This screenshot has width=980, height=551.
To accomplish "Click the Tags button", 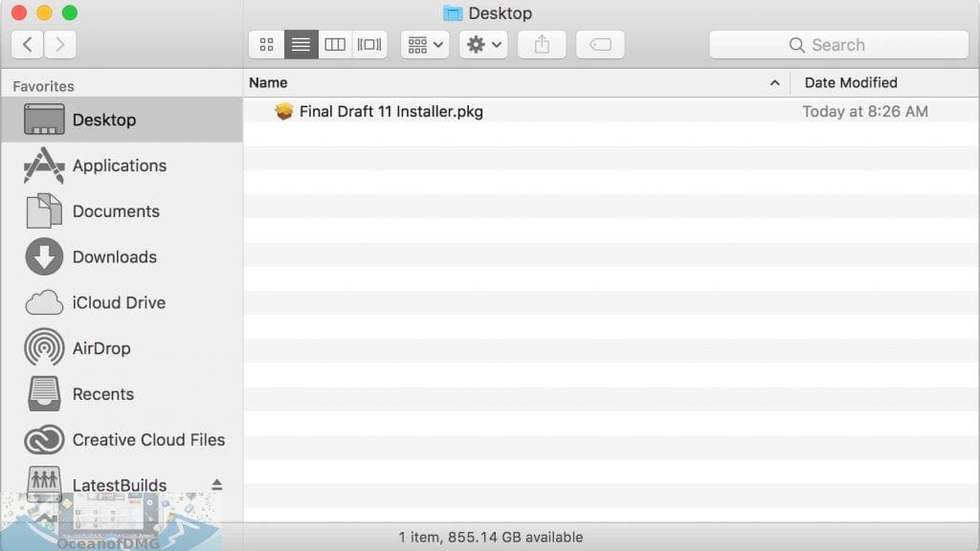I will point(600,43).
